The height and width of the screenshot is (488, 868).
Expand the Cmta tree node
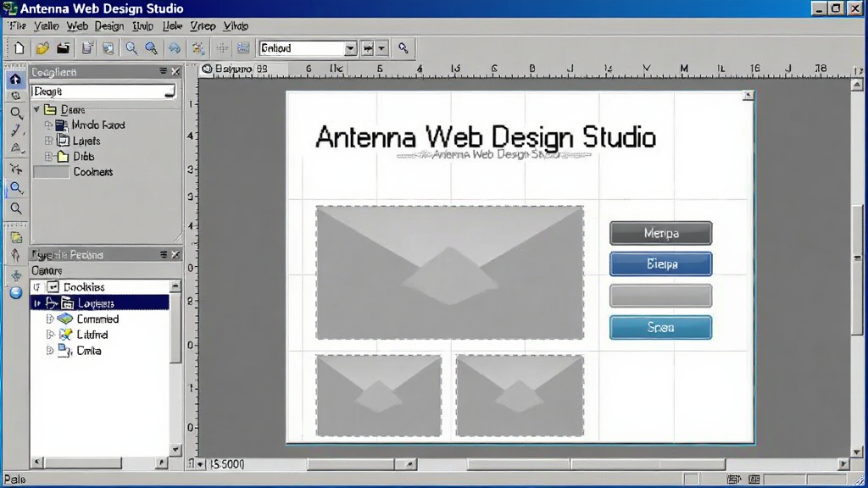coord(50,350)
